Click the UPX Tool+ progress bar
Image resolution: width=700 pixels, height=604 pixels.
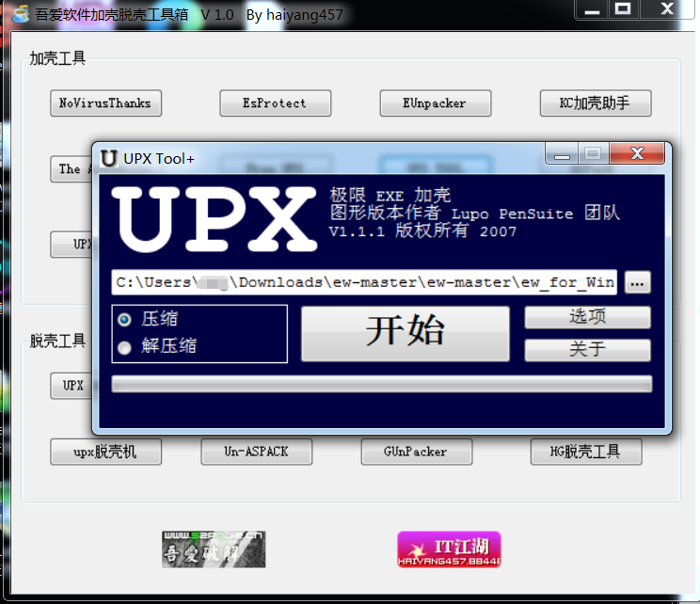[382, 384]
